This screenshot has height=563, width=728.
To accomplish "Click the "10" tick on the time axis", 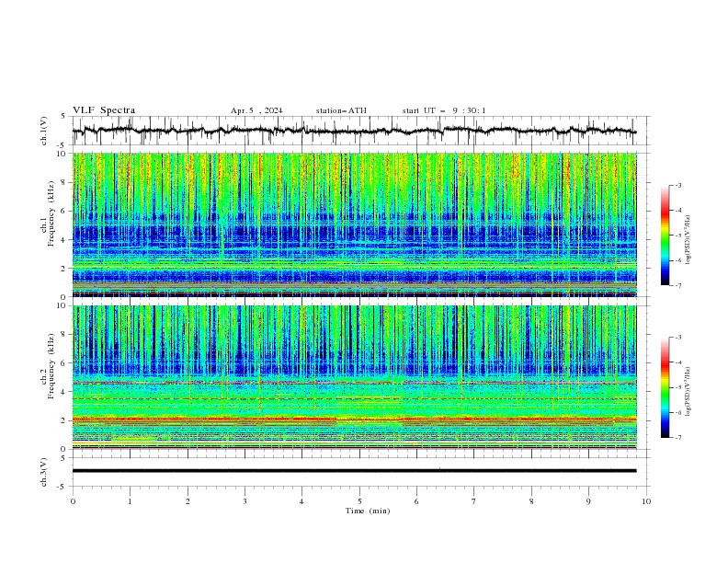I will click(646, 501).
